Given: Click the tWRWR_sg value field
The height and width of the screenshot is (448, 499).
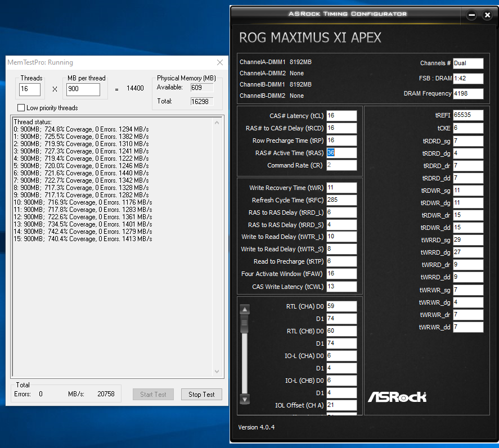Looking at the screenshot, I should [x=468, y=290].
